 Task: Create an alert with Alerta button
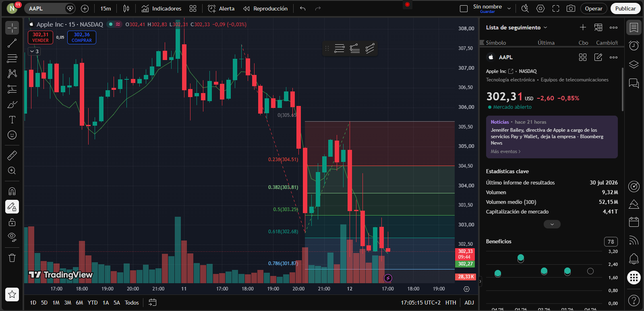[x=221, y=8]
